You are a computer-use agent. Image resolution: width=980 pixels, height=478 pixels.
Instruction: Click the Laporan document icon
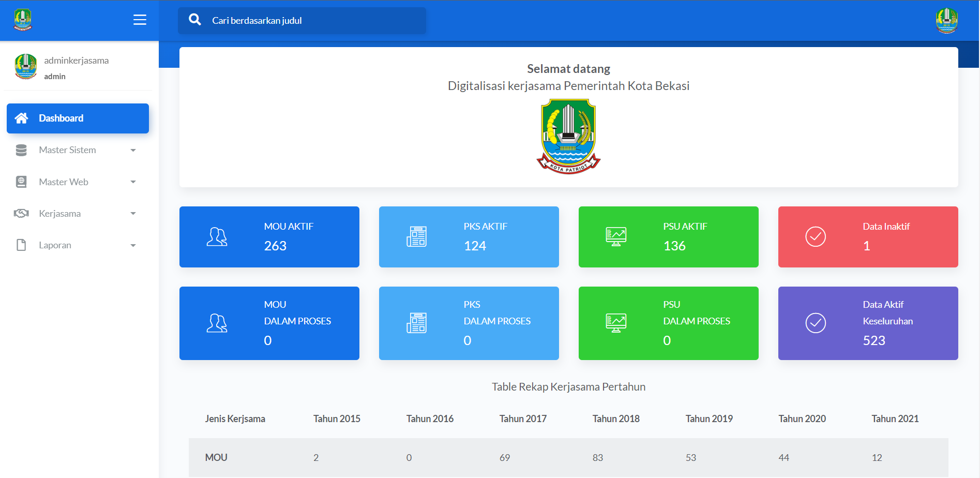click(x=21, y=245)
